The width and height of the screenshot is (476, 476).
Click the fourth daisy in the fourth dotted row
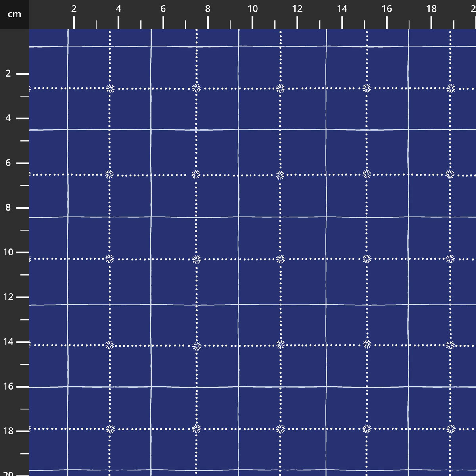[367, 344]
